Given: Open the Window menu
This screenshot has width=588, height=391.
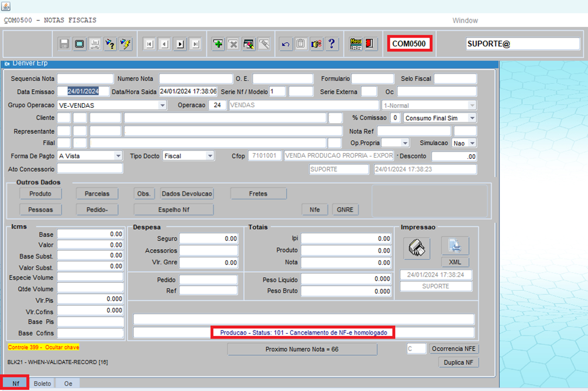Looking at the screenshot, I should point(465,21).
